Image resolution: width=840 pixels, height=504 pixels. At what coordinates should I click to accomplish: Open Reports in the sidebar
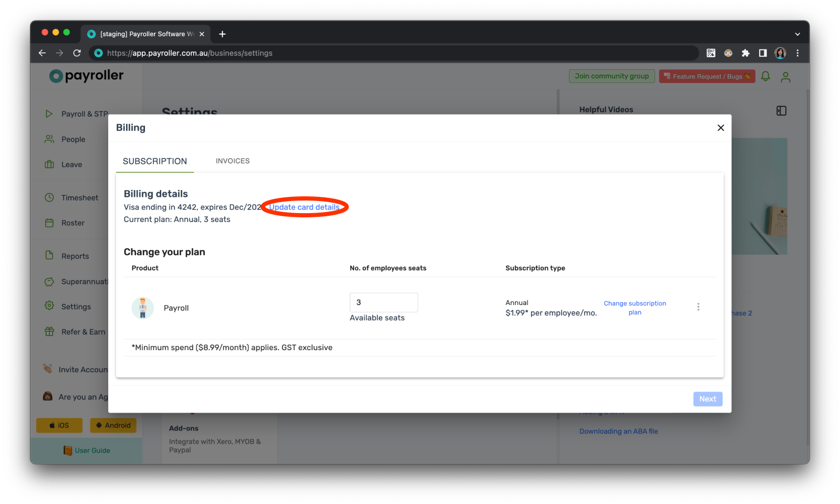(75, 256)
